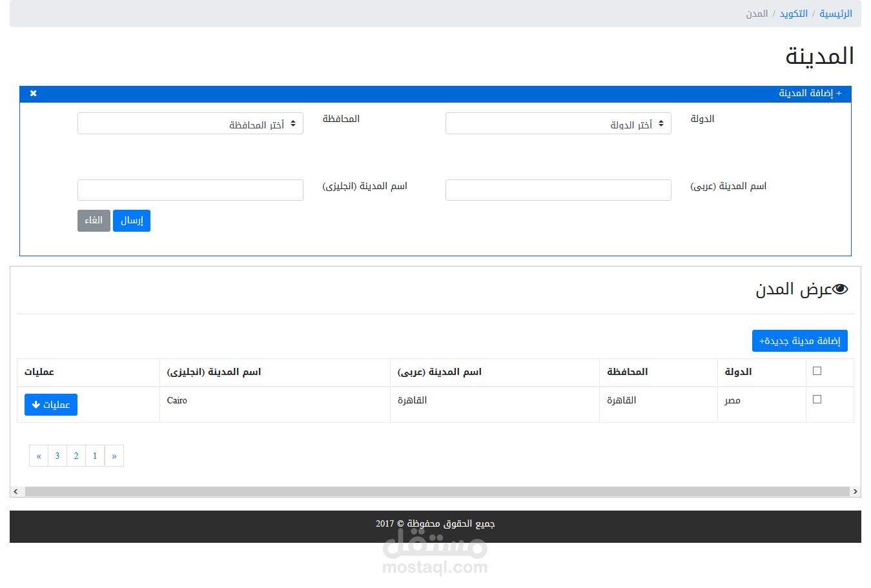Open the الرئيسية breadcrumb link
Screen dimensions: 871x588
point(835,14)
